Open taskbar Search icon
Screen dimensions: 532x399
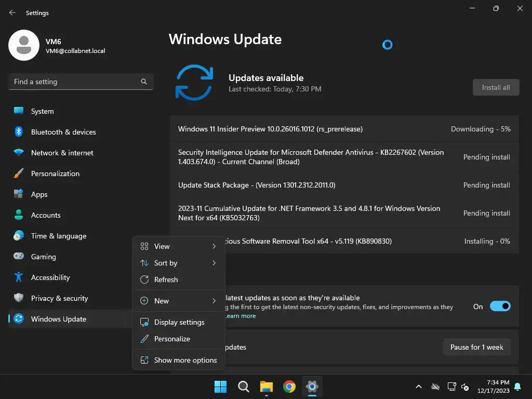[244, 387]
